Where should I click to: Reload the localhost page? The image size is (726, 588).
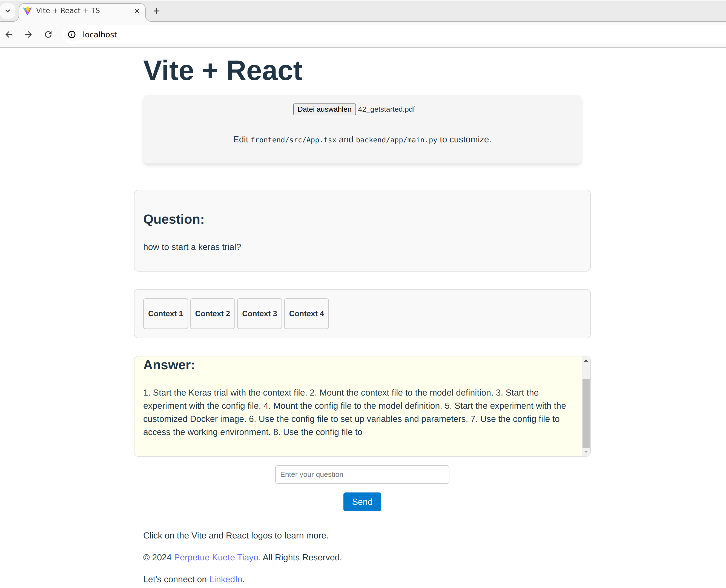(x=48, y=34)
